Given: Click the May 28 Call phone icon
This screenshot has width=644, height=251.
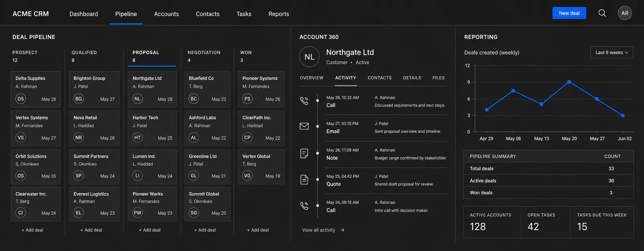Looking at the screenshot, I should tap(304, 101).
